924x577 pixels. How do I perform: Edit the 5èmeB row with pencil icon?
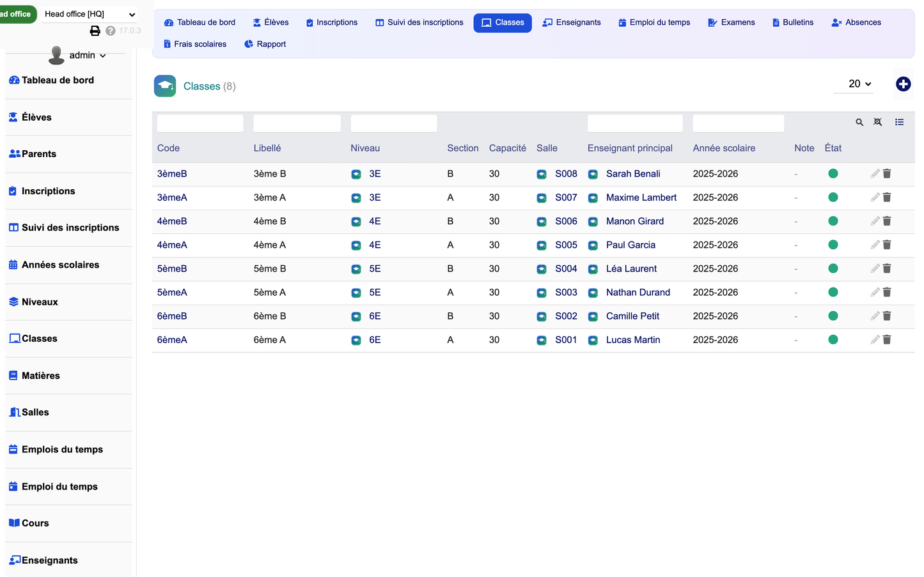tap(875, 268)
